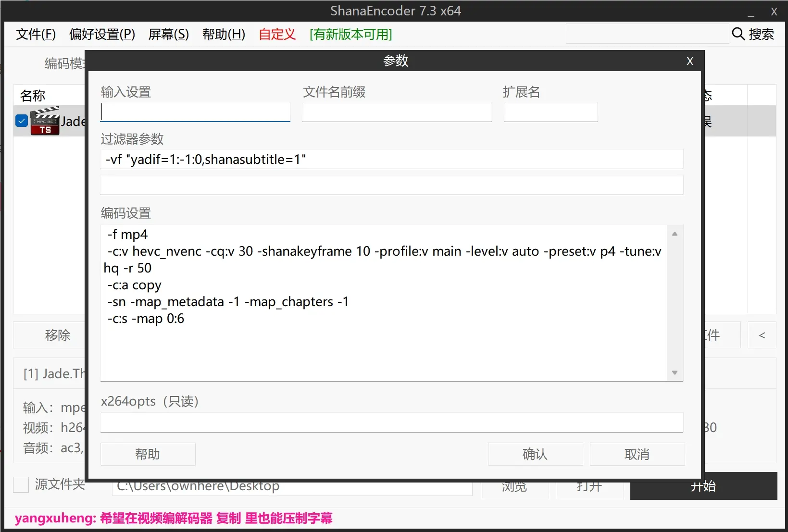Click the '-f mp4' line
The width and height of the screenshot is (788, 532).
point(127,235)
